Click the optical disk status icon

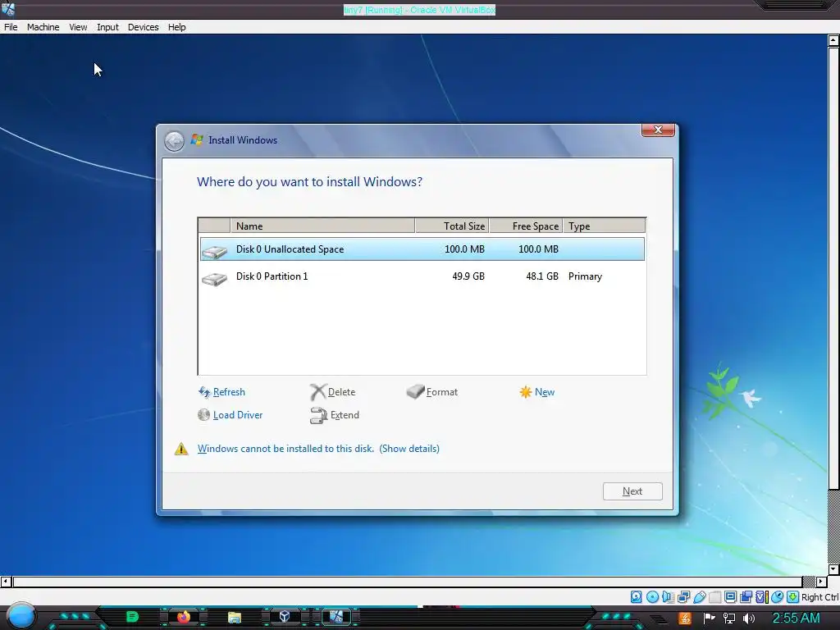652,597
